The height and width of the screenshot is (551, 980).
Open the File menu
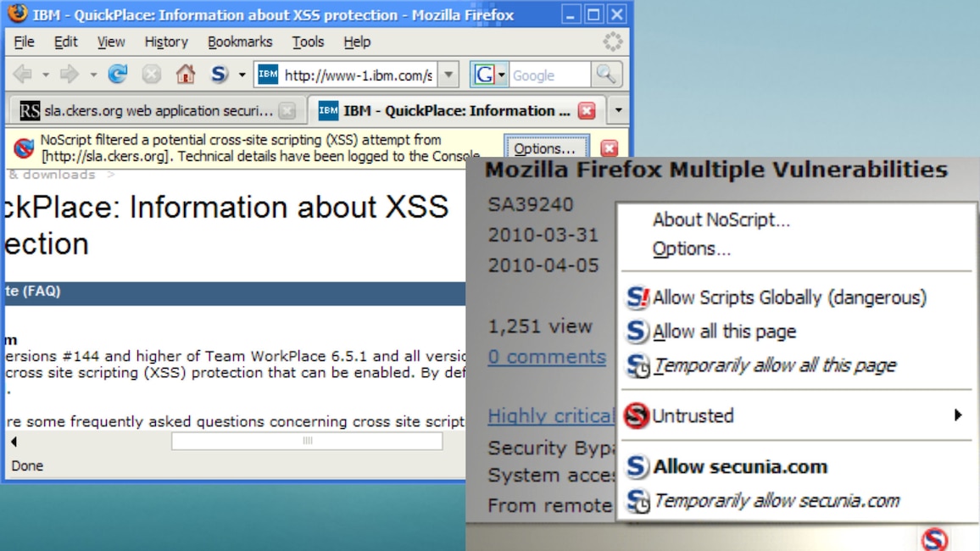[x=24, y=42]
